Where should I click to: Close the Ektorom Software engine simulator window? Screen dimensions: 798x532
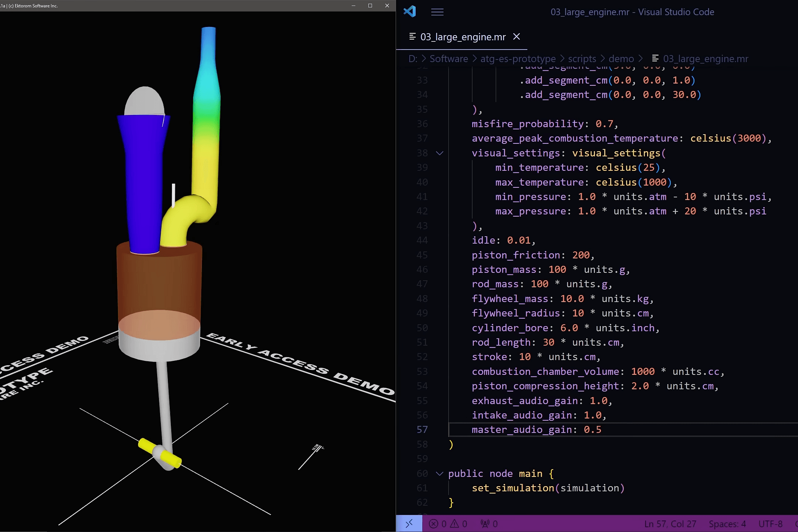(387, 6)
